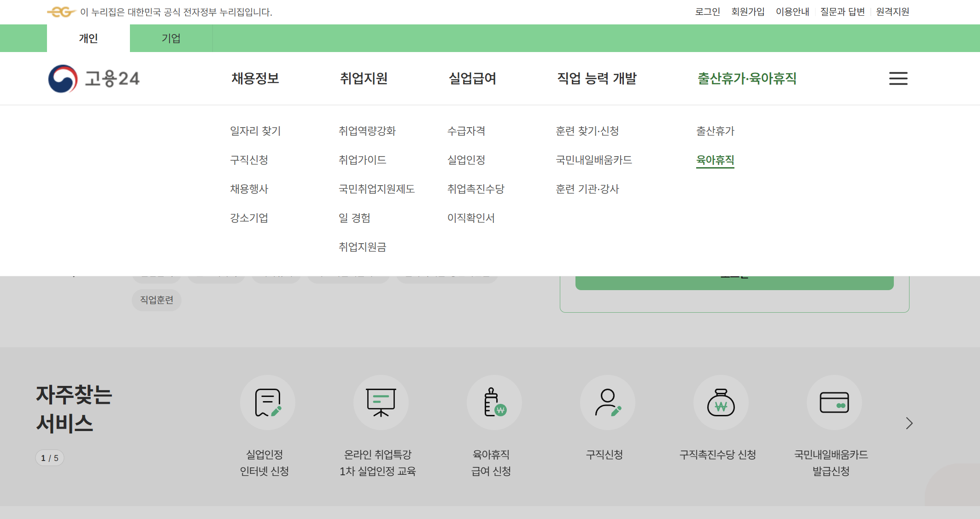Click the 고용24 logo

[94, 79]
